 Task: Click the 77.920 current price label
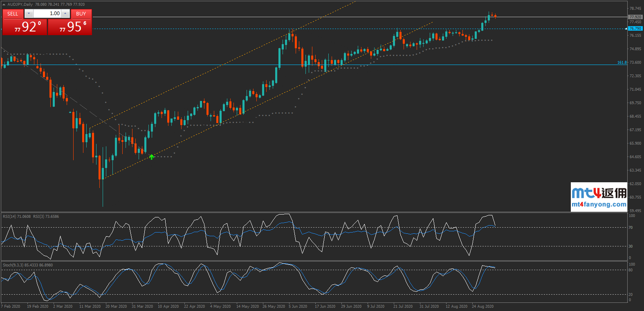[x=635, y=17]
